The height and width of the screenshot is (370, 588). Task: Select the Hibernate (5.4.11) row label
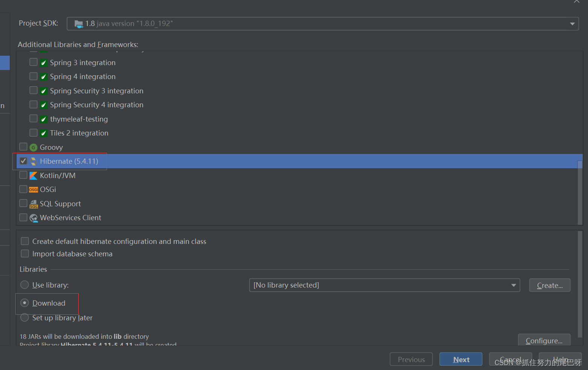click(x=69, y=161)
